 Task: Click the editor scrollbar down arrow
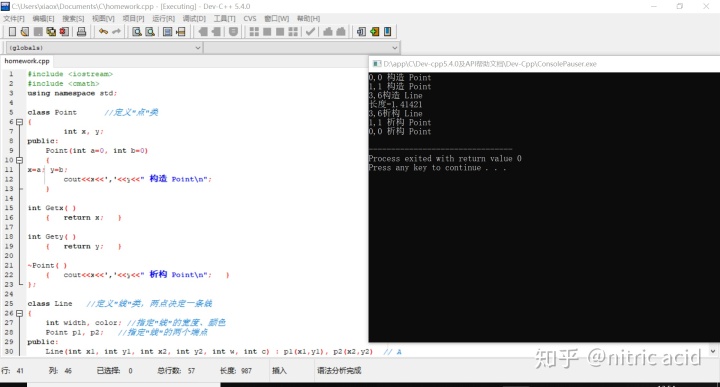713,351
